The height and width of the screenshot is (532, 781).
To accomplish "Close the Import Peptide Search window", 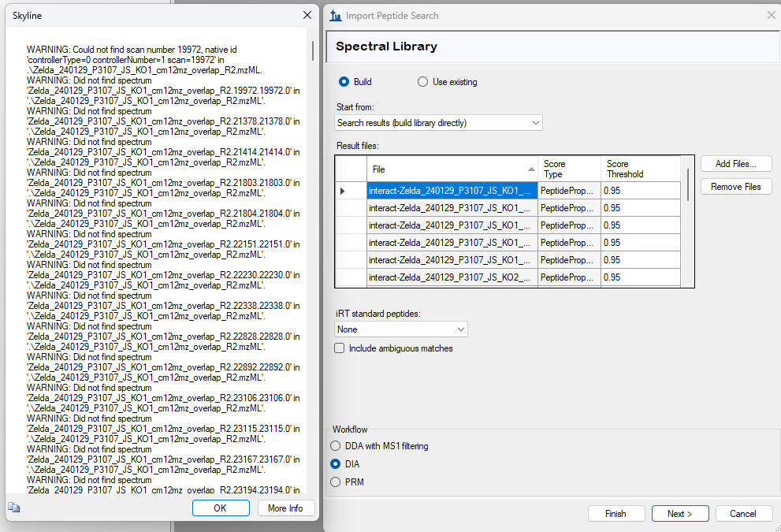I will (771, 15).
